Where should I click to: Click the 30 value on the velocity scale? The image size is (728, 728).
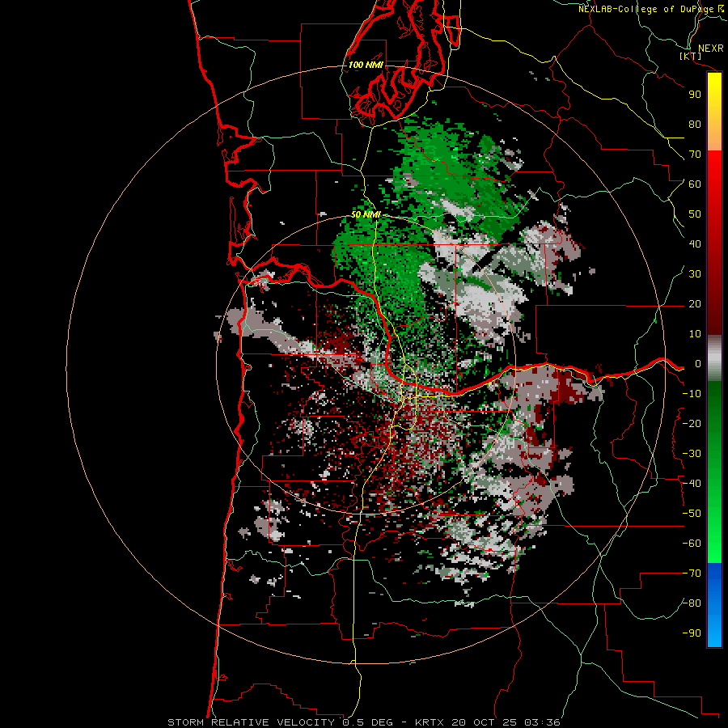695,274
